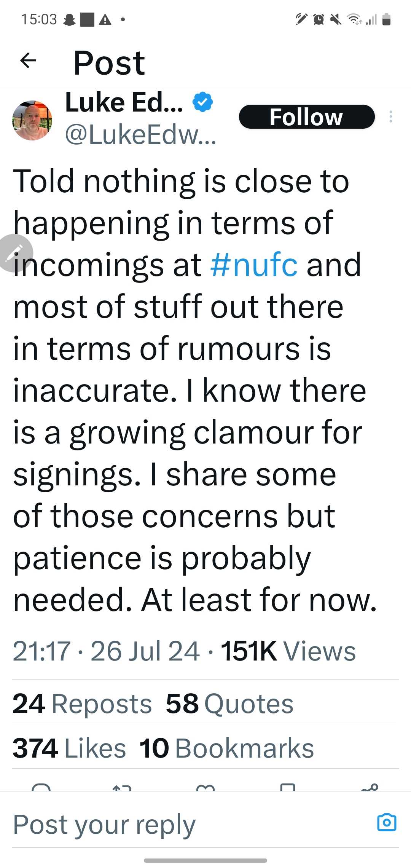The height and width of the screenshot is (868, 411).
Task: Tap the back arrow icon
Action: (28, 61)
